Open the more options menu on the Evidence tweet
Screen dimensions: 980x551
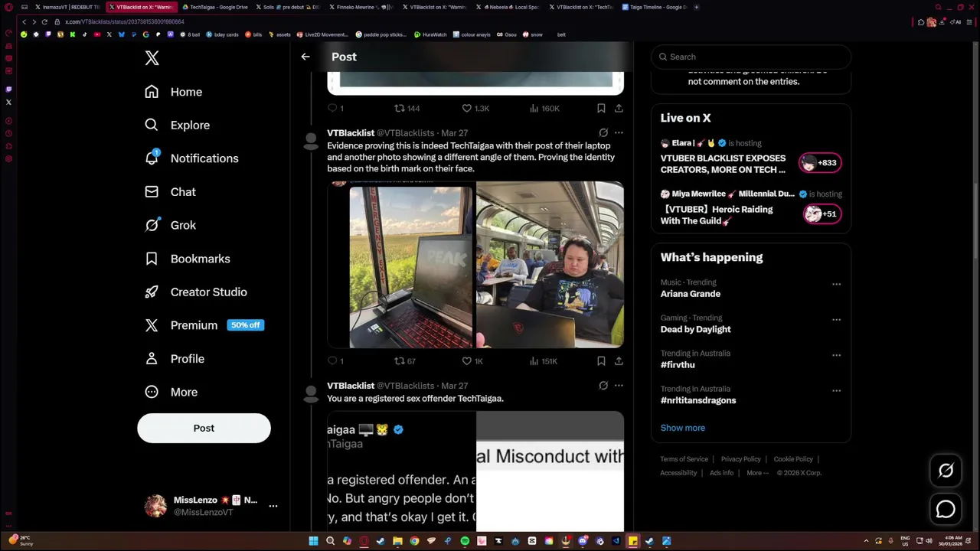[619, 132]
